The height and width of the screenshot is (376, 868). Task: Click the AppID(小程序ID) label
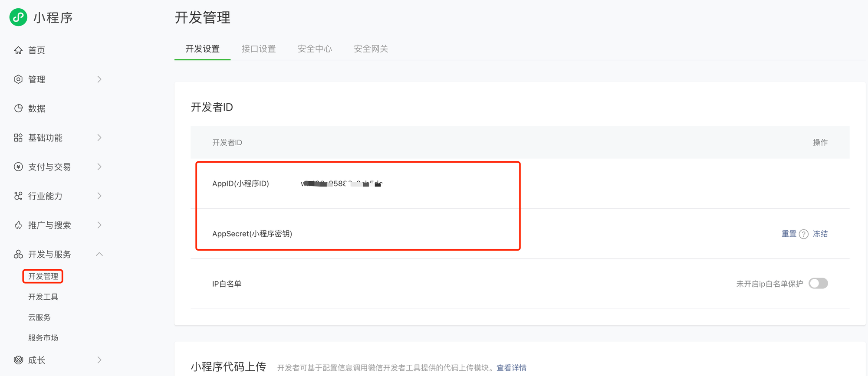[x=240, y=183]
